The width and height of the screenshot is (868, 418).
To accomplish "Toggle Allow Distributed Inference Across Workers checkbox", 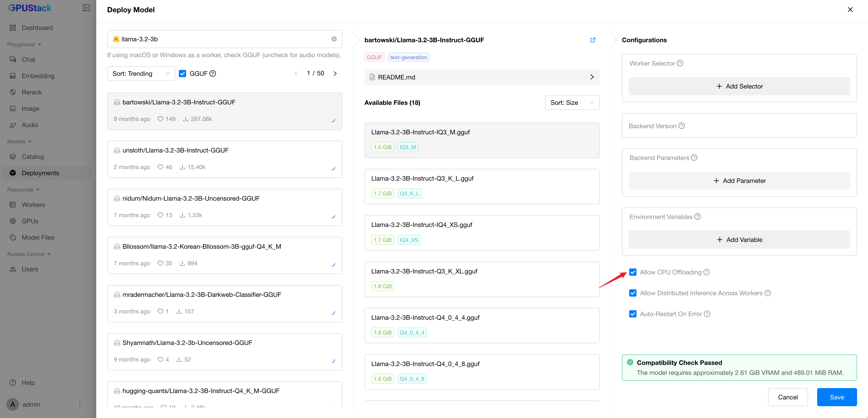I will [x=632, y=293].
